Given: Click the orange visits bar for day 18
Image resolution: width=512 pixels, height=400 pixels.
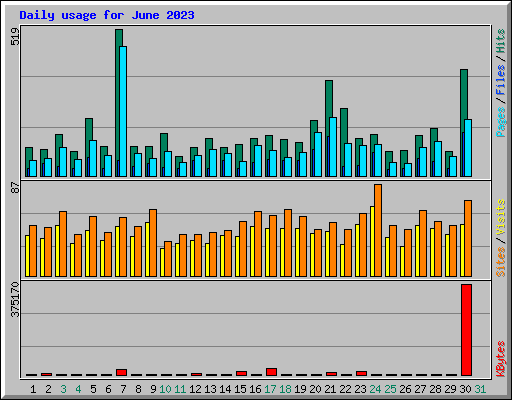Looking at the screenshot, I should (x=288, y=243).
